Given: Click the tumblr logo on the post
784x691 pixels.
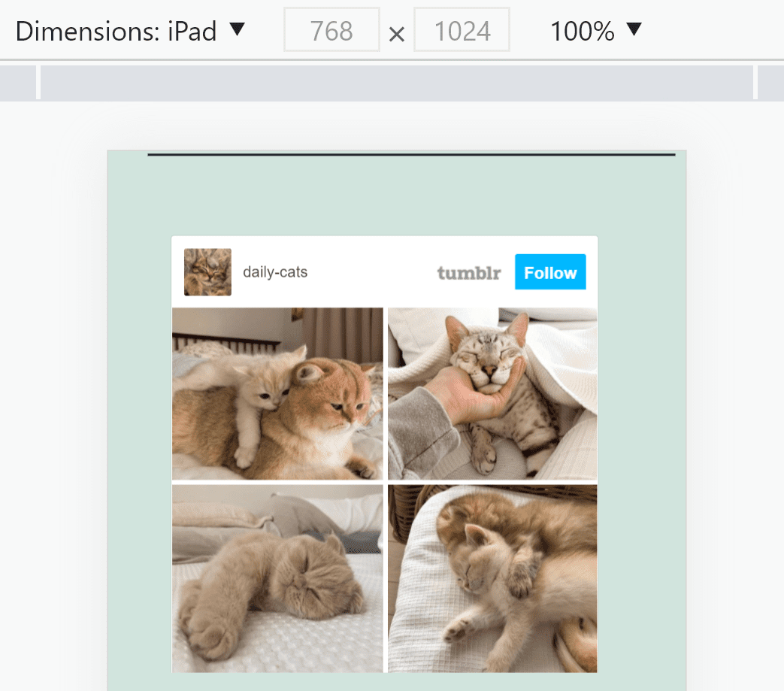Looking at the screenshot, I should (469, 273).
